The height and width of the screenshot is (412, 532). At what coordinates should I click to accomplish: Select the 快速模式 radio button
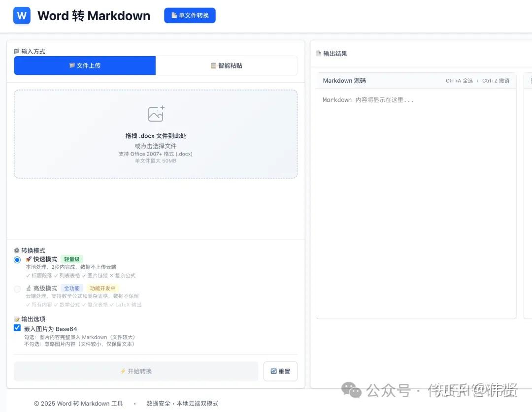(17, 259)
